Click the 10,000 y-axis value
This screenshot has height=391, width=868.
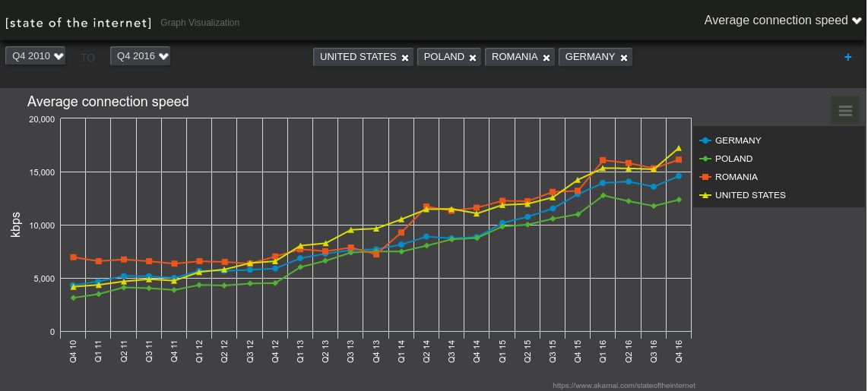point(41,225)
